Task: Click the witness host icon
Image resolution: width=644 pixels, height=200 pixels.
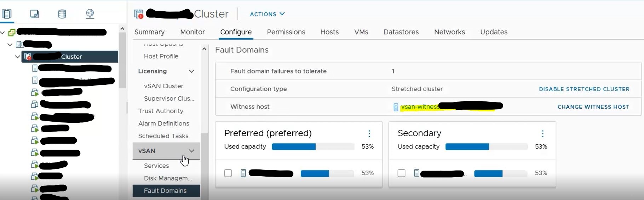Action: point(396,107)
